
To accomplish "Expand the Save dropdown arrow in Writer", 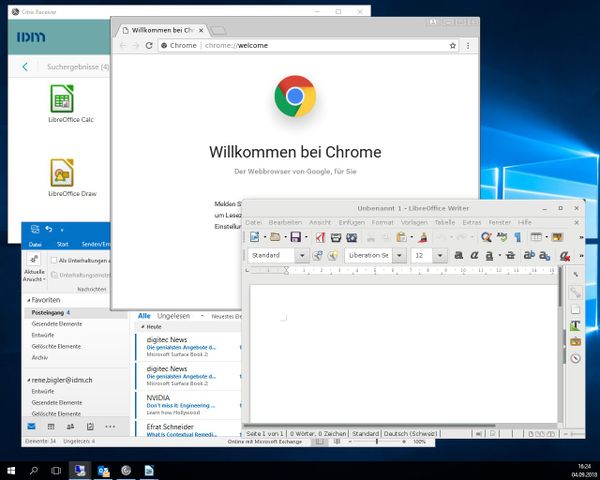I will [x=306, y=237].
